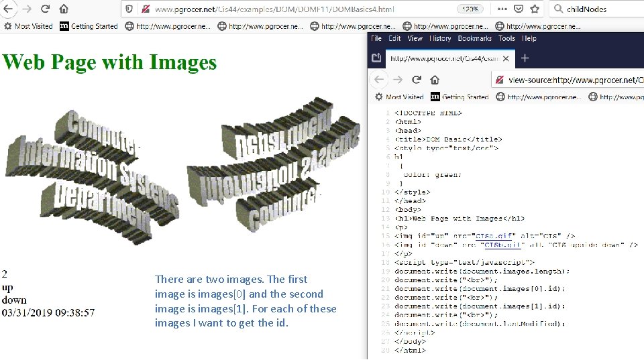The image size is (644, 362).
Task: Click the main address bar URL field
Action: [x=274, y=9]
